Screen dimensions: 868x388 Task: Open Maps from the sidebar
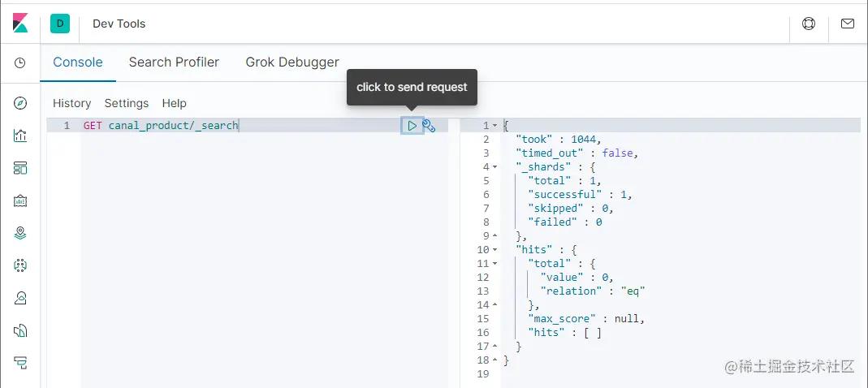(x=20, y=233)
